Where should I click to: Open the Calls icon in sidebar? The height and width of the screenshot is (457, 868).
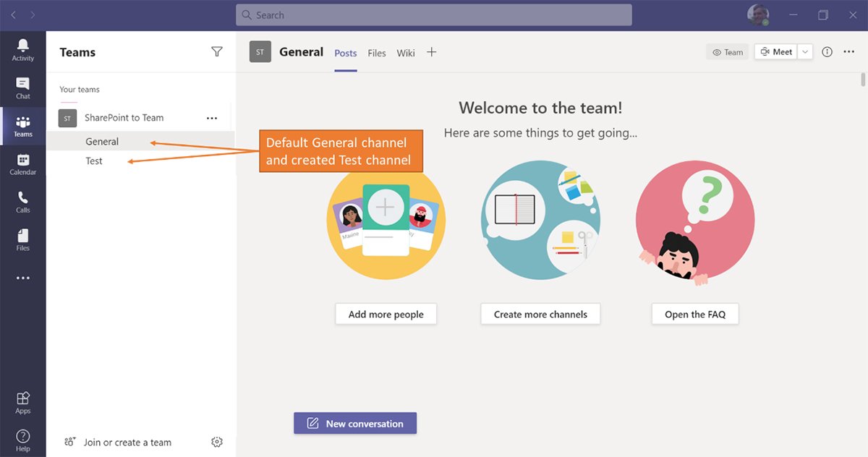23,202
